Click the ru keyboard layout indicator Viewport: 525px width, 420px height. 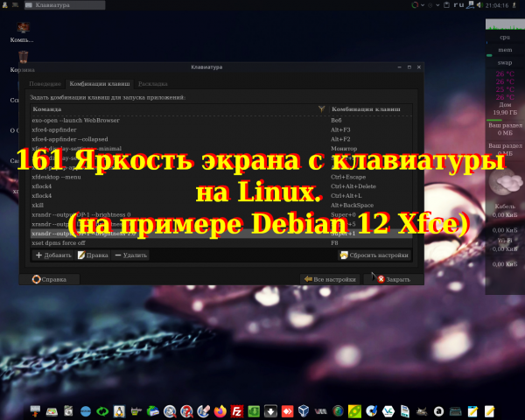coord(458,4)
